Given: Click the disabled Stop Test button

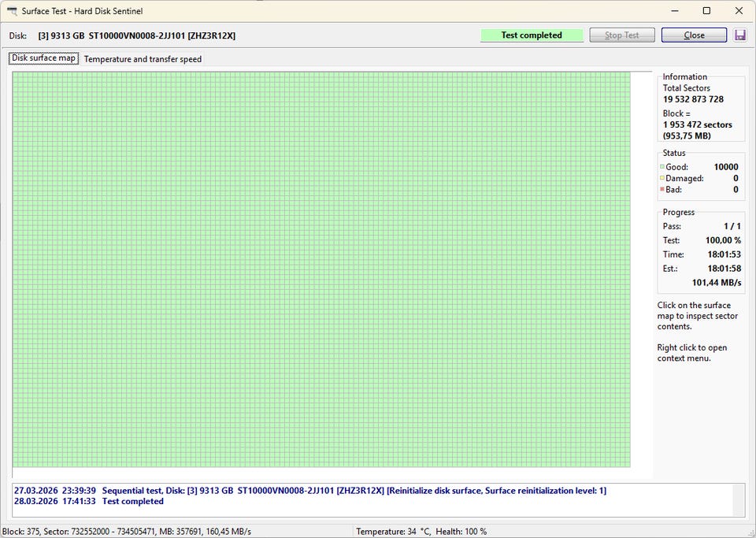Looking at the screenshot, I should click(x=622, y=35).
